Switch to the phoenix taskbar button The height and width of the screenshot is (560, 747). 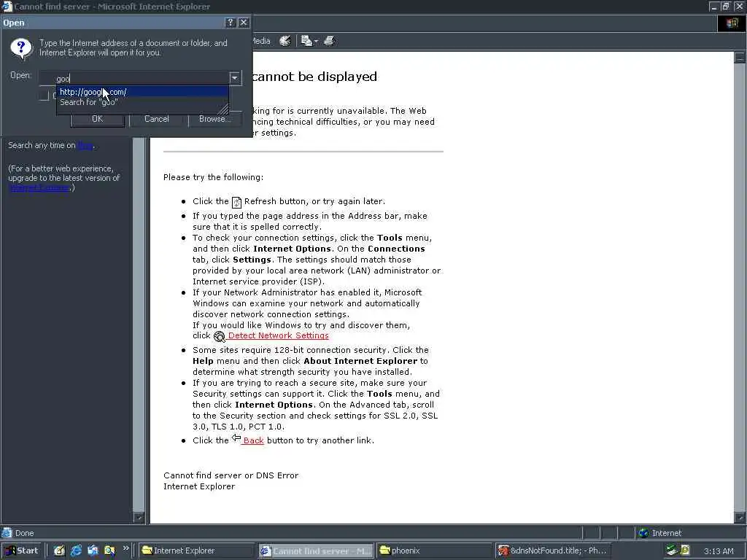pyautogui.click(x=433, y=551)
